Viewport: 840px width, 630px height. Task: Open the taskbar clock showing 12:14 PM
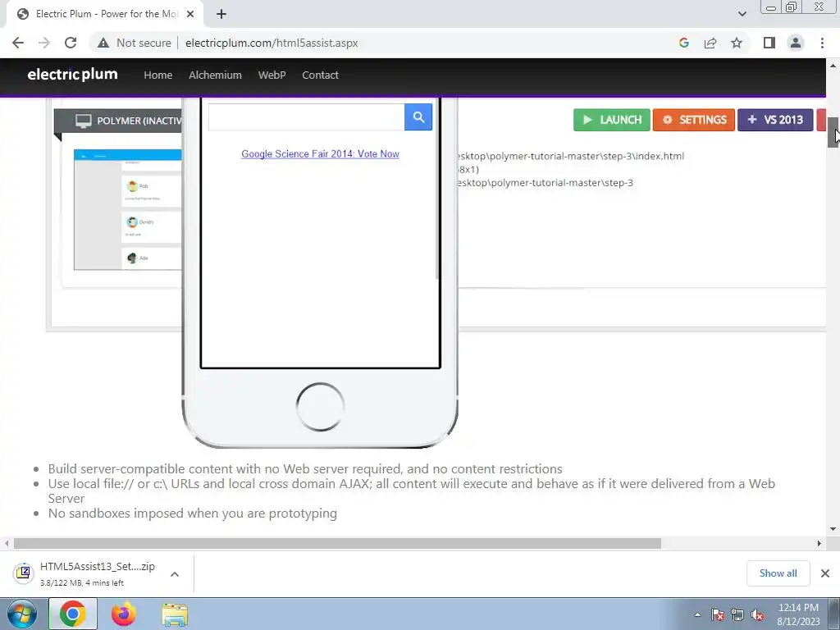point(798,614)
